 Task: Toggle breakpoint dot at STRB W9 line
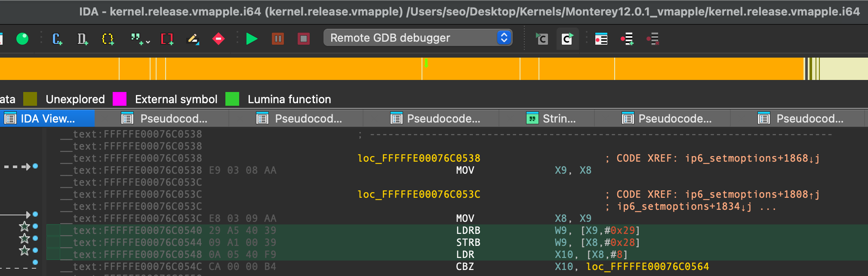(35, 238)
